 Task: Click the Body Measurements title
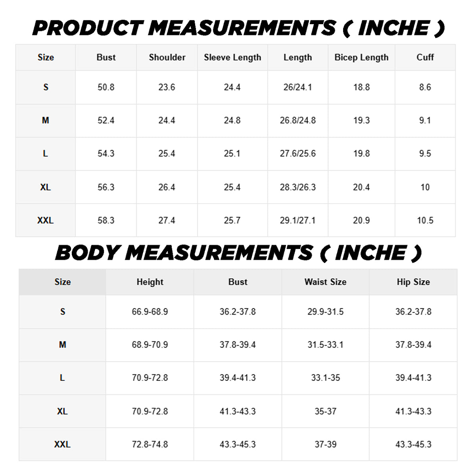point(238,253)
